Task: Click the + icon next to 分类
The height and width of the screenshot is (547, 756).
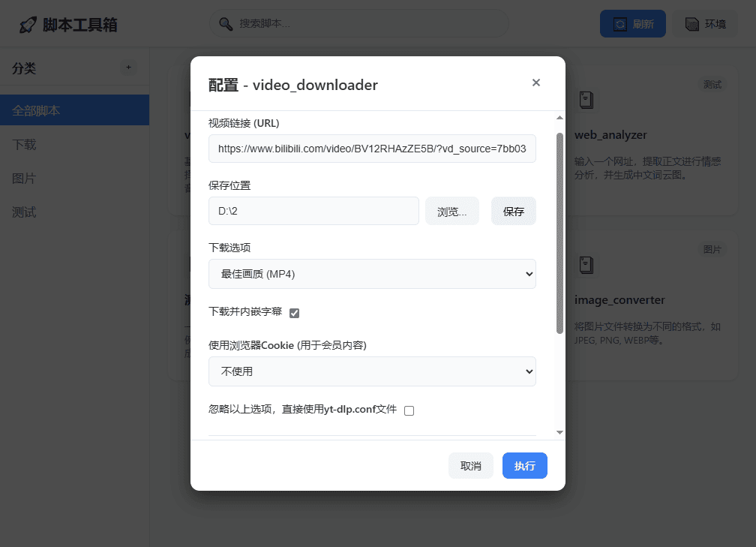Action: click(128, 68)
